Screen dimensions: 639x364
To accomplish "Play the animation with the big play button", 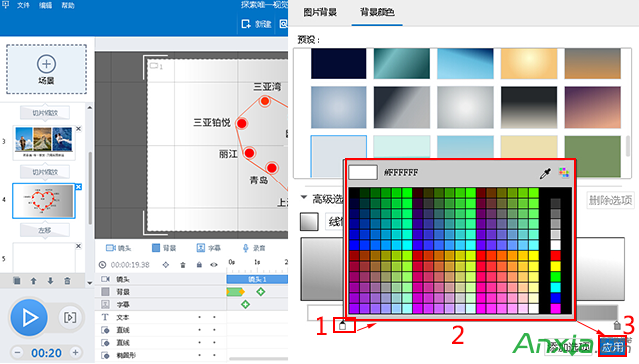I will coord(29,317).
